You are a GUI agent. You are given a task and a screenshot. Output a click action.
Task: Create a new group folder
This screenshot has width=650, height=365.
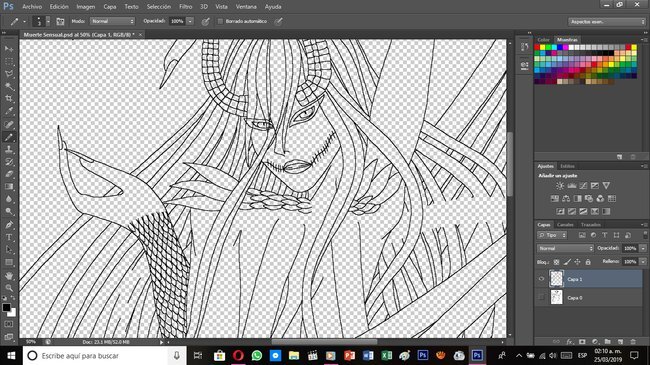pos(607,342)
